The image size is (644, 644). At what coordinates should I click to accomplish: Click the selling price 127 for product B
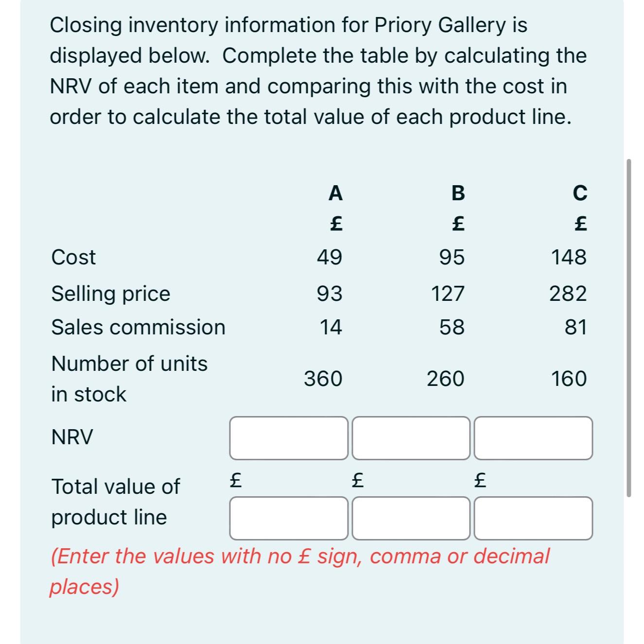[x=448, y=293]
